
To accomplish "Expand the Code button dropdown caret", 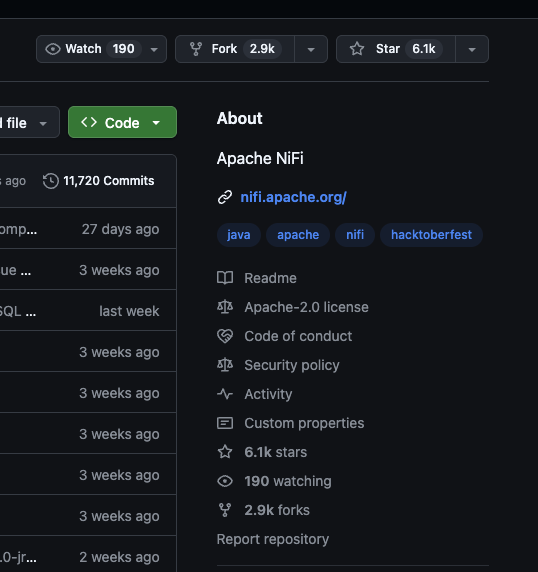I will coord(156,123).
